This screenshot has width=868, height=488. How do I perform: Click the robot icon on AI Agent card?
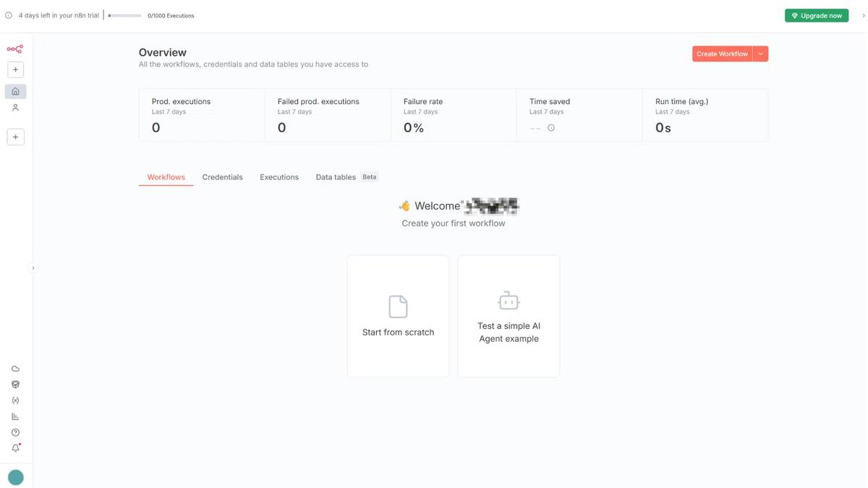click(509, 300)
